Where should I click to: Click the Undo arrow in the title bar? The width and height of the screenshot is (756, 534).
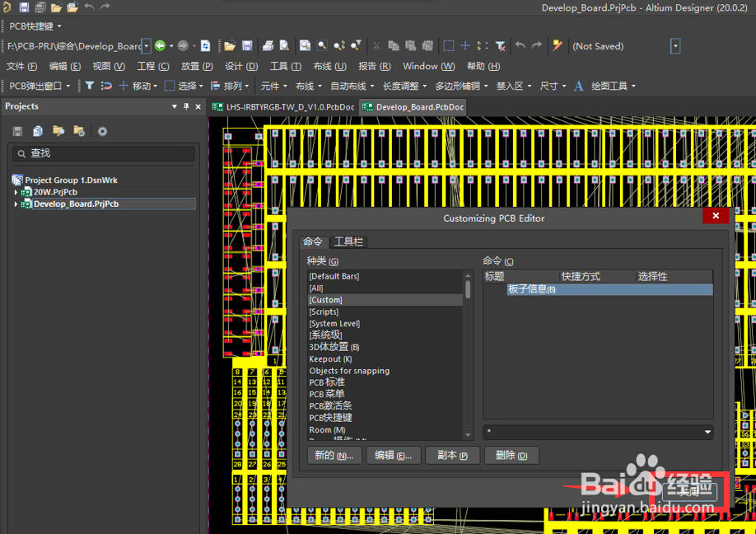89,7
